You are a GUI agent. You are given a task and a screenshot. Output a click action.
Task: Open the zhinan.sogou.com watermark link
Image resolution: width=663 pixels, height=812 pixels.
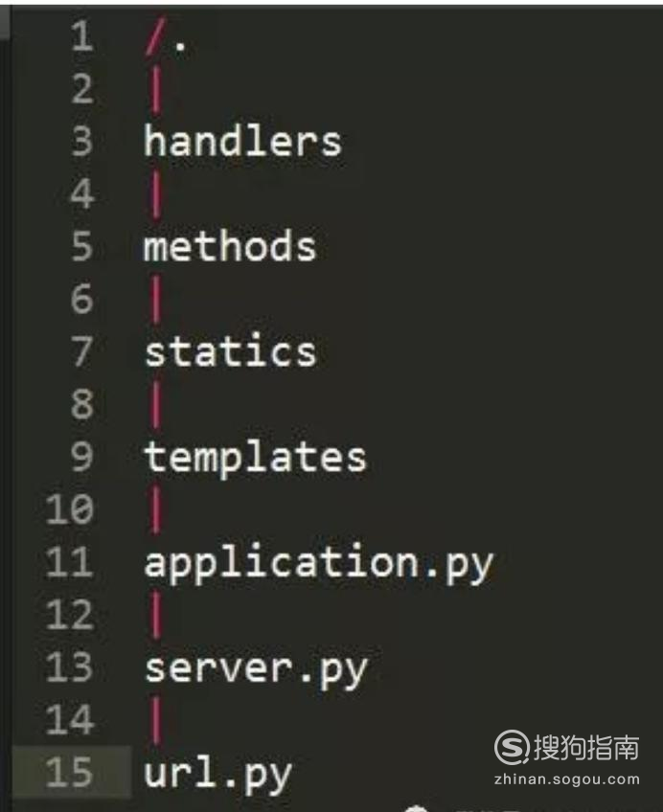(x=567, y=779)
